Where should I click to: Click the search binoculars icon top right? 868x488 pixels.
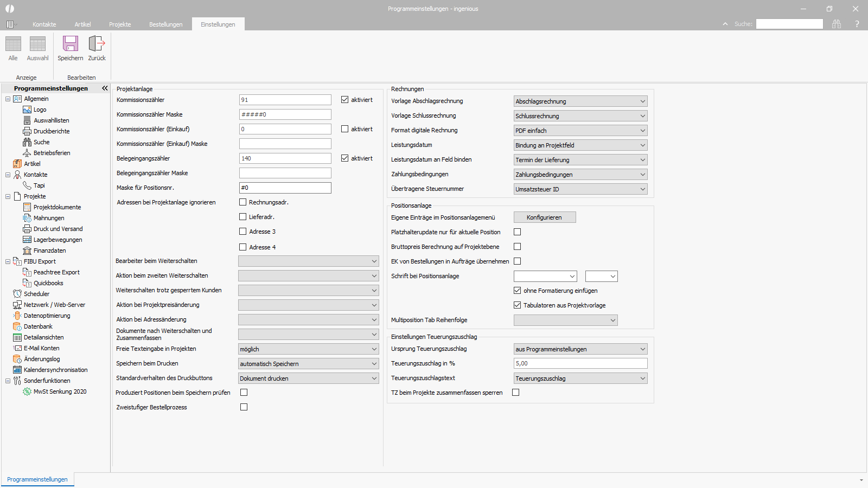(x=837, y=24)
